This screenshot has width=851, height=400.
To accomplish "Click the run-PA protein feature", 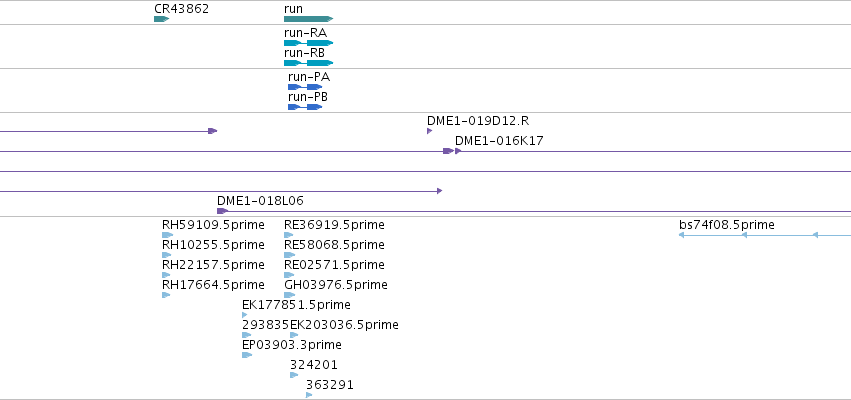I will tap(305, 87).
